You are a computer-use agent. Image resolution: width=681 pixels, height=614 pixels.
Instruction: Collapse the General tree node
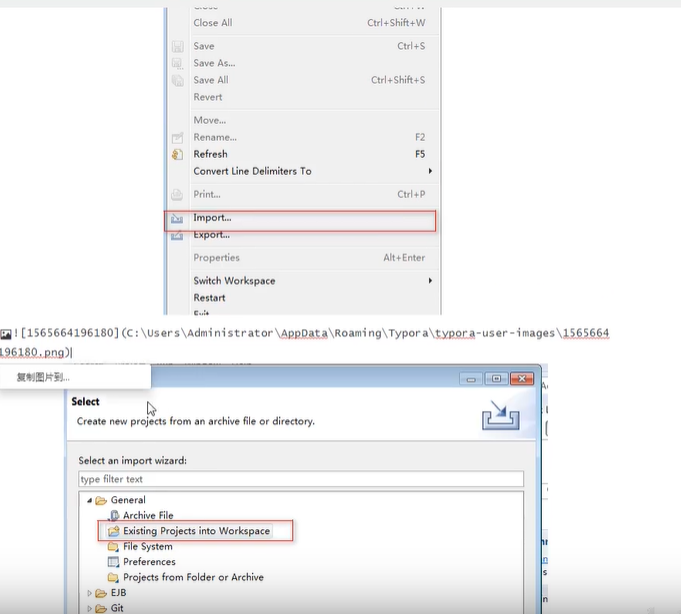(x=89, y=500)
